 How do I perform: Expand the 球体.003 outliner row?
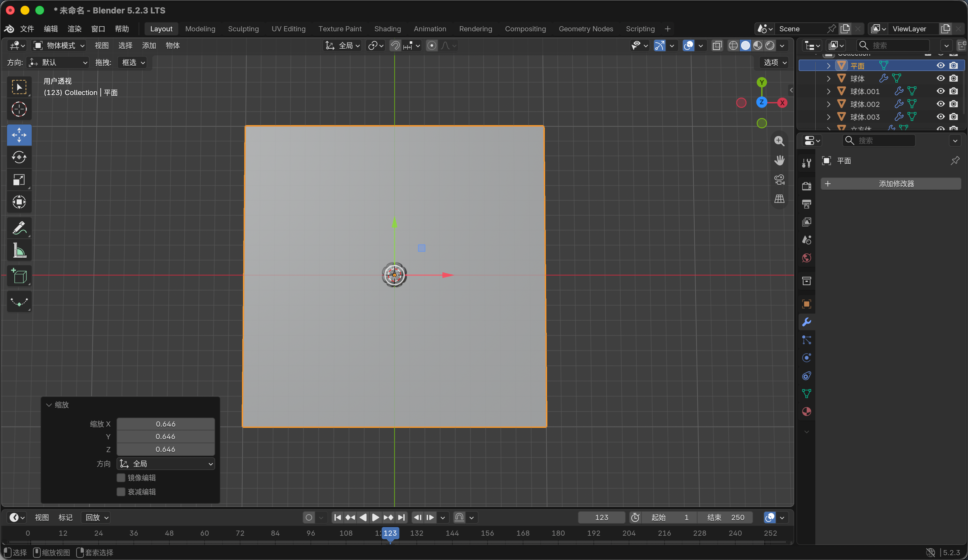click(x=828, y=117)
